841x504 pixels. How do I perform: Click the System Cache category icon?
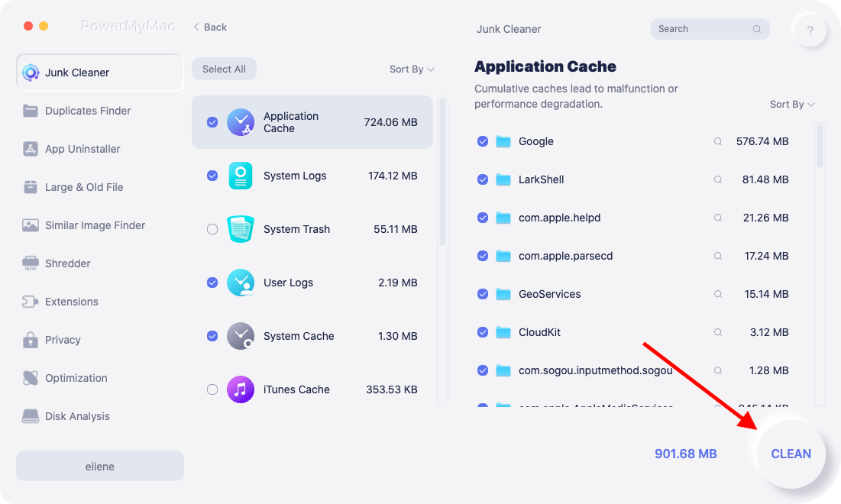(x=241, y=336)
